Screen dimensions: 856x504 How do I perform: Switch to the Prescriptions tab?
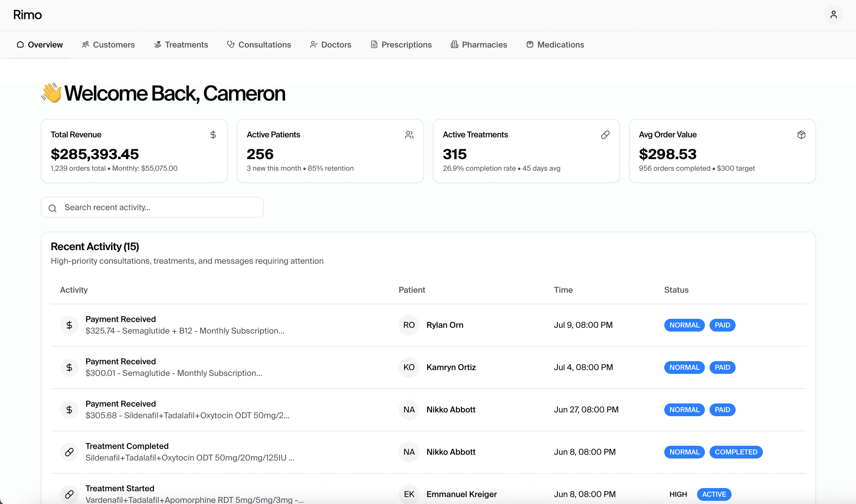(x=401, y=45)
